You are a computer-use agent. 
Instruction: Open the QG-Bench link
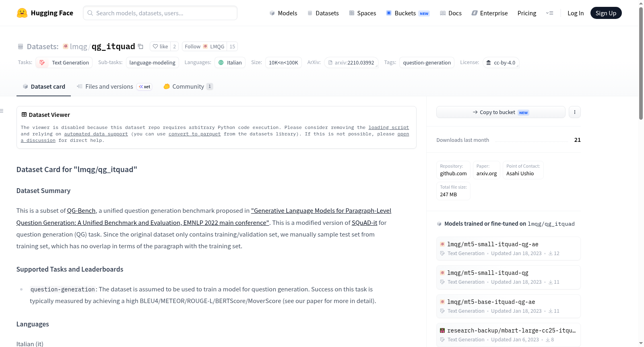coord(81,210)
